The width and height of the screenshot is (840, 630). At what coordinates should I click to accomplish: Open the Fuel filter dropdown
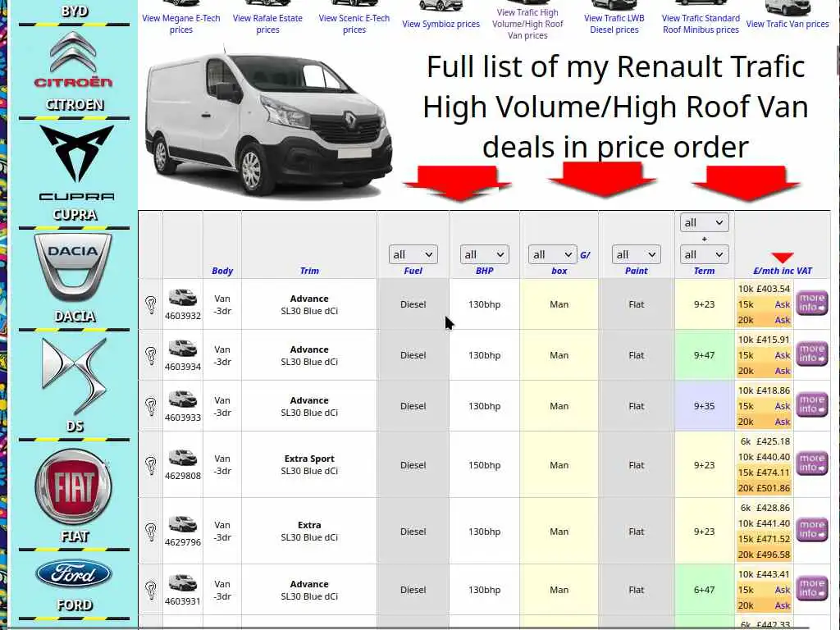(413, 254)
